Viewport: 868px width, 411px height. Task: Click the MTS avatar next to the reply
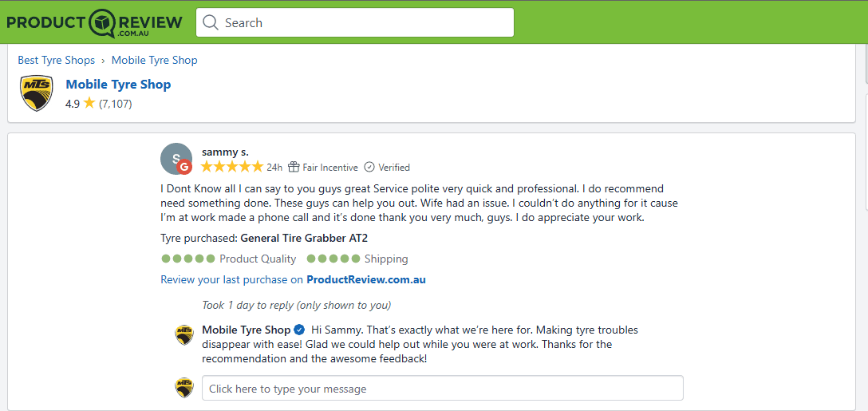[184, 334]
